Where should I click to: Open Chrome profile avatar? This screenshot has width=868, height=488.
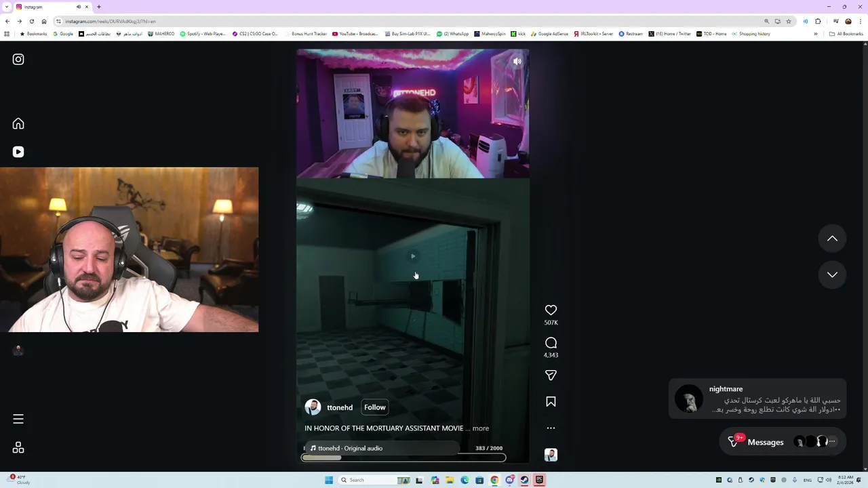click(x=848, y=21)
